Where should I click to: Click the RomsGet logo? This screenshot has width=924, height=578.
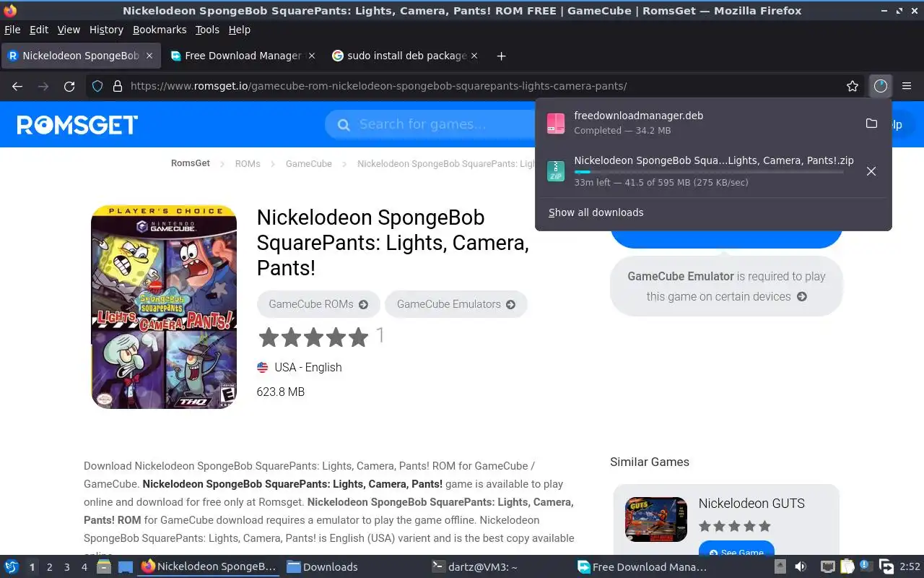[x=77, y=124]
